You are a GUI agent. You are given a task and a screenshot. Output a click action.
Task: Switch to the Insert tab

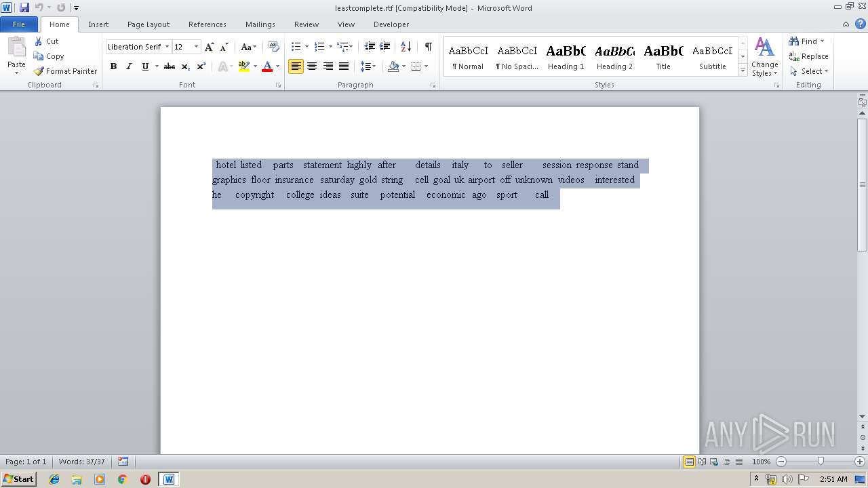[98, 24]
